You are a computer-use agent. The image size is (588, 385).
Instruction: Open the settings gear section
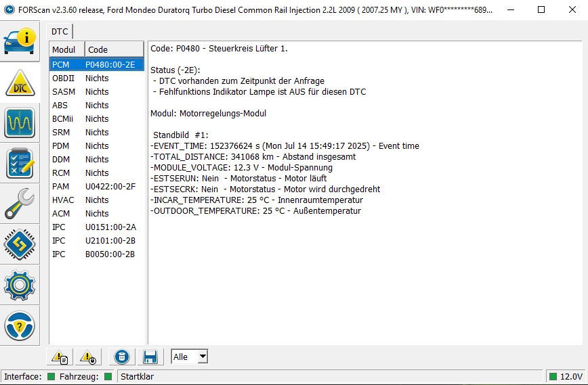[20, 285]
